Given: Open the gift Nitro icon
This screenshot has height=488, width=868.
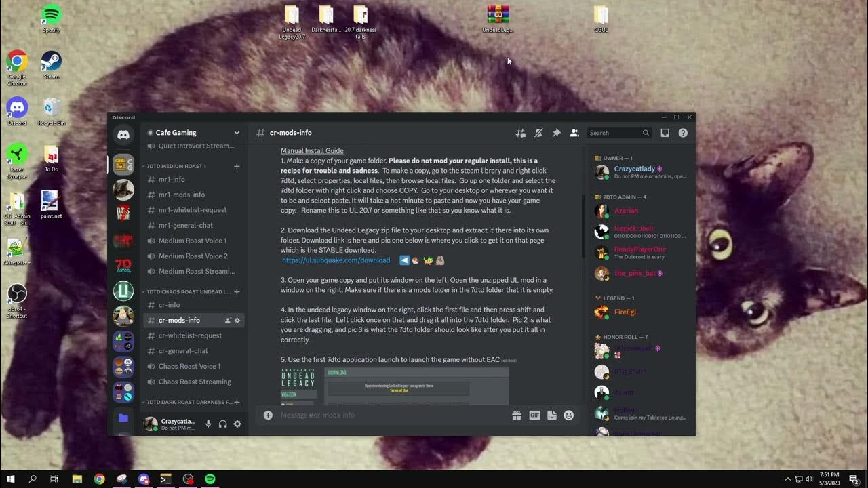Looking at the screenshot, I should point(517,415).
